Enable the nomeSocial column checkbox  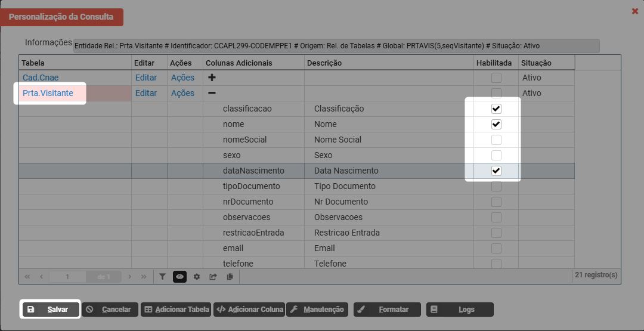[496, 140]
